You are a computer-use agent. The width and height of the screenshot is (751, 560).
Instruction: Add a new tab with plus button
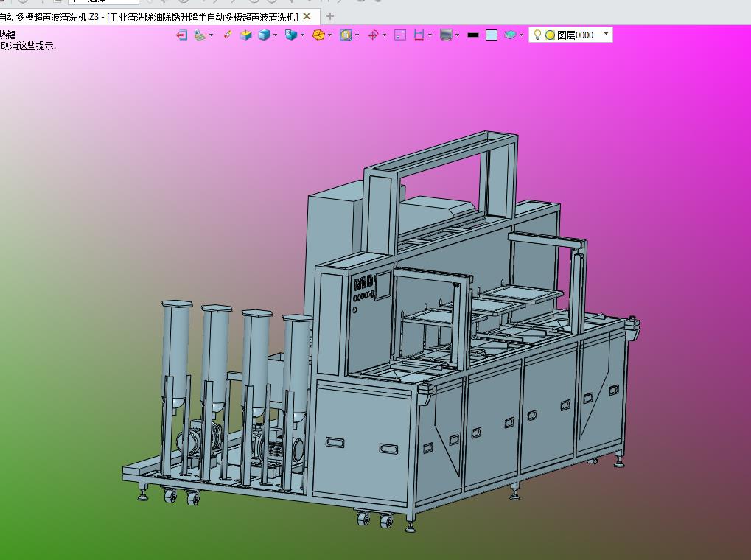(330, 17)
